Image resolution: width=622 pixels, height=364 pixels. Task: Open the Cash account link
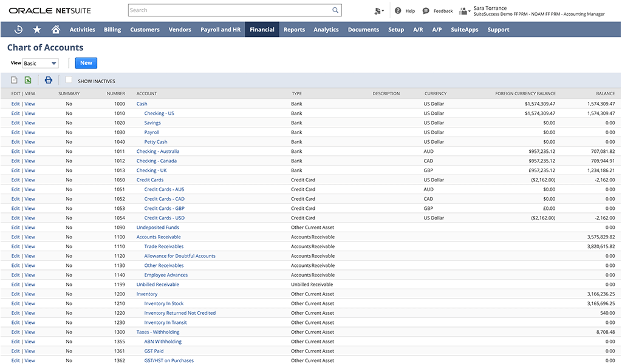click(x=142, y=104)
